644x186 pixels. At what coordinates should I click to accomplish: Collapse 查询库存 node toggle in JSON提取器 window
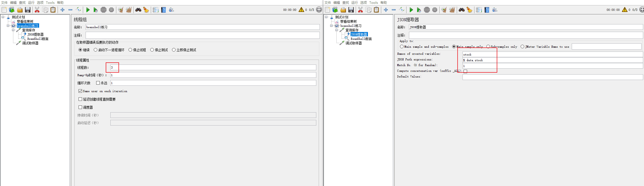[336, 30]
